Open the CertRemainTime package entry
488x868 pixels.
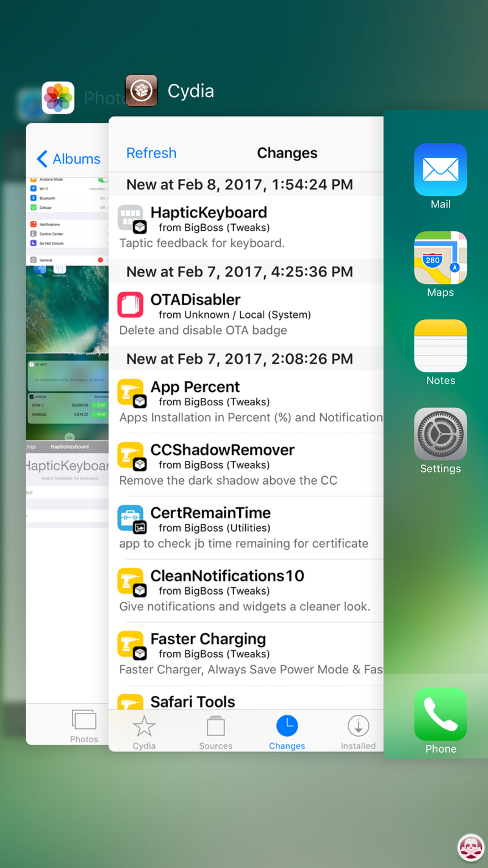click(246, 527)
